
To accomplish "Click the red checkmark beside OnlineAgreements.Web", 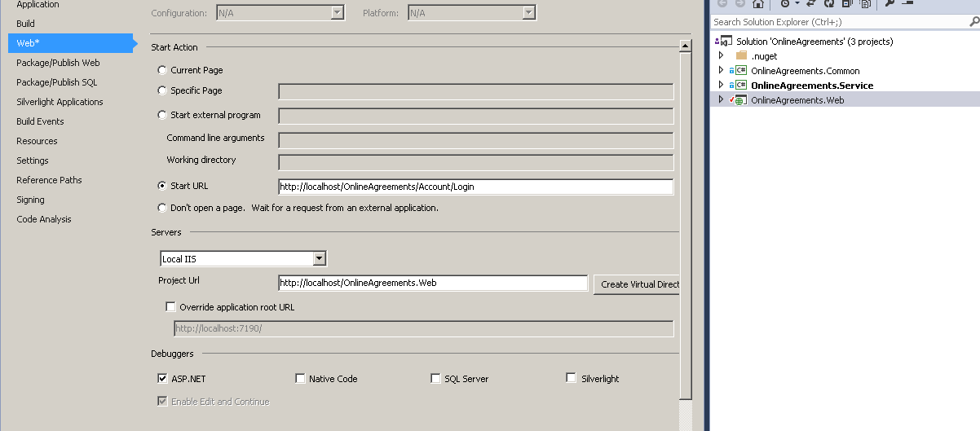I will [731, 99].
